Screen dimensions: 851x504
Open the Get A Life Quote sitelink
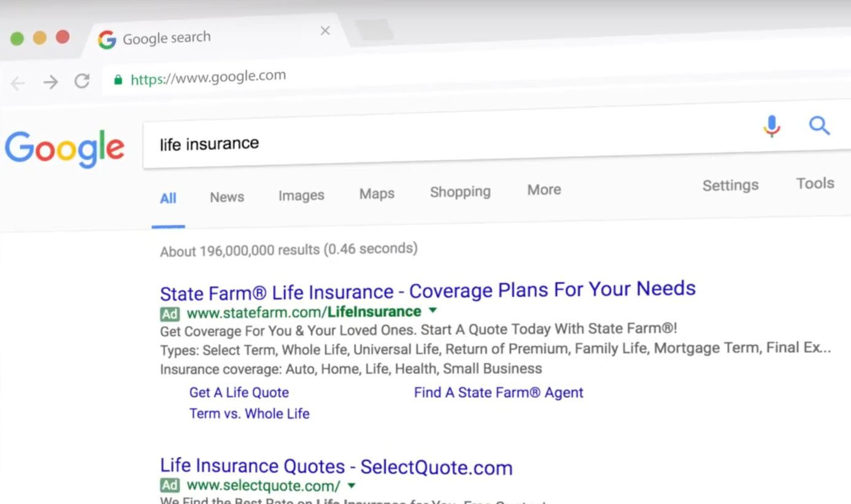pyautogui.click(x=239, y=392)
